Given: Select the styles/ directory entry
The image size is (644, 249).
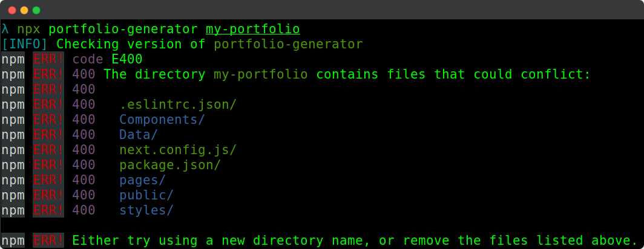Looking at the screenshot, I should click(146, 210).
